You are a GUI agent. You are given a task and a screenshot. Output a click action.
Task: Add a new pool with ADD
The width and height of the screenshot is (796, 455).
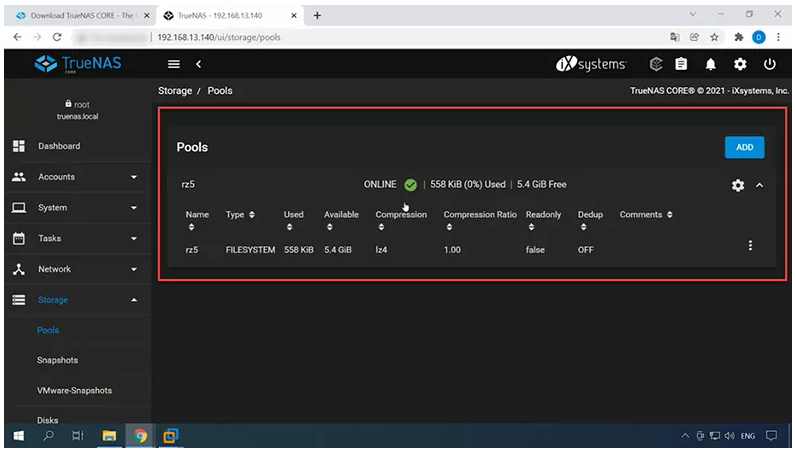coord(744,147)
